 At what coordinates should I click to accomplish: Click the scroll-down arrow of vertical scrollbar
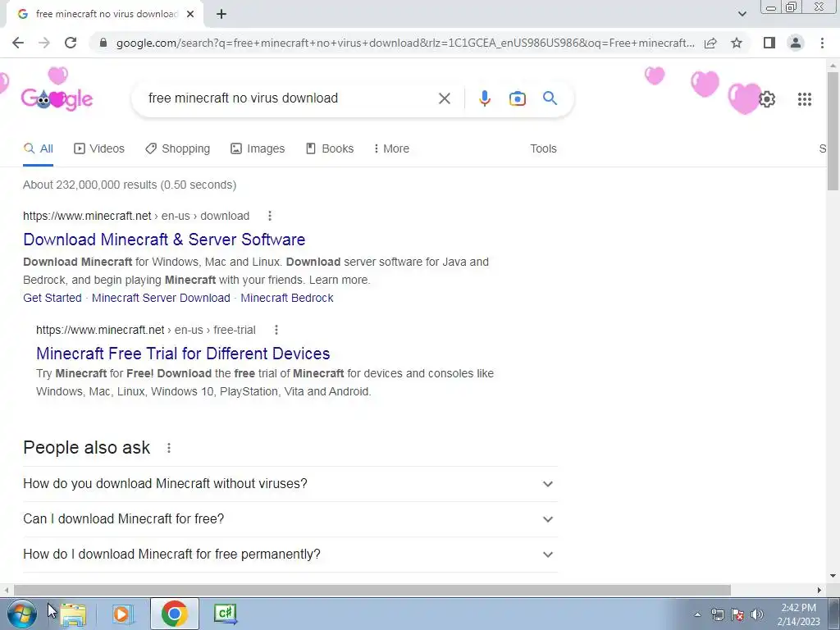tap(833, 576)
